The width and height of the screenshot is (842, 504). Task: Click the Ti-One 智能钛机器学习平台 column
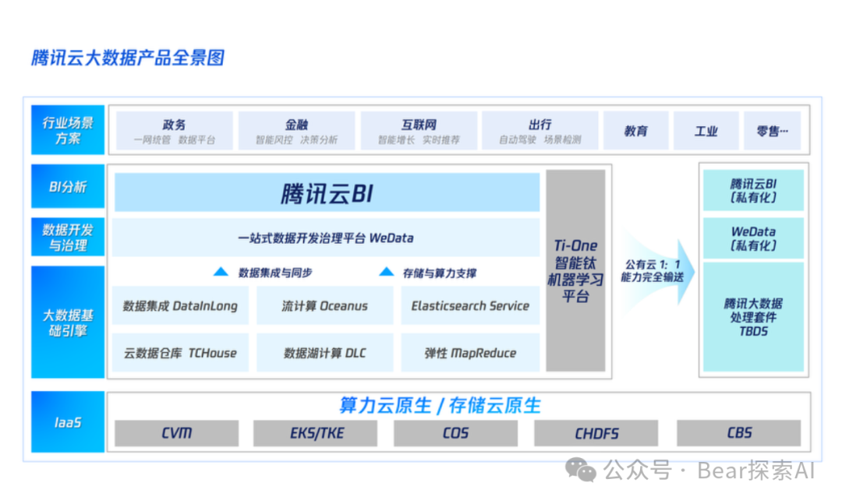pos(575,270)
